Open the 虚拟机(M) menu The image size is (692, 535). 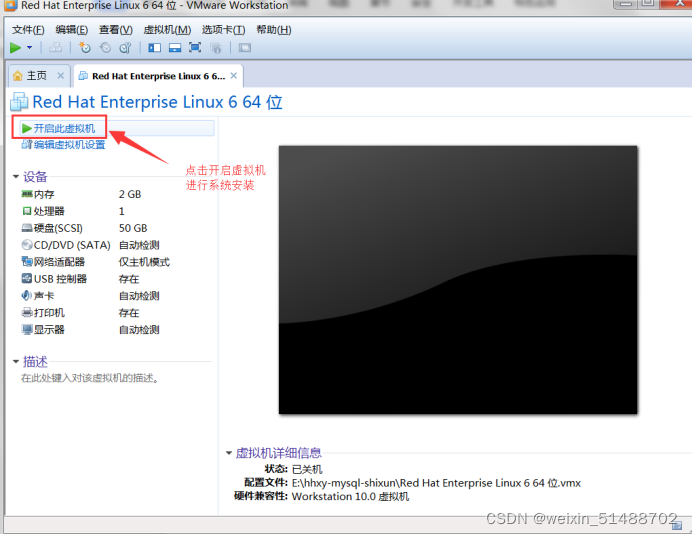[167, 30]
